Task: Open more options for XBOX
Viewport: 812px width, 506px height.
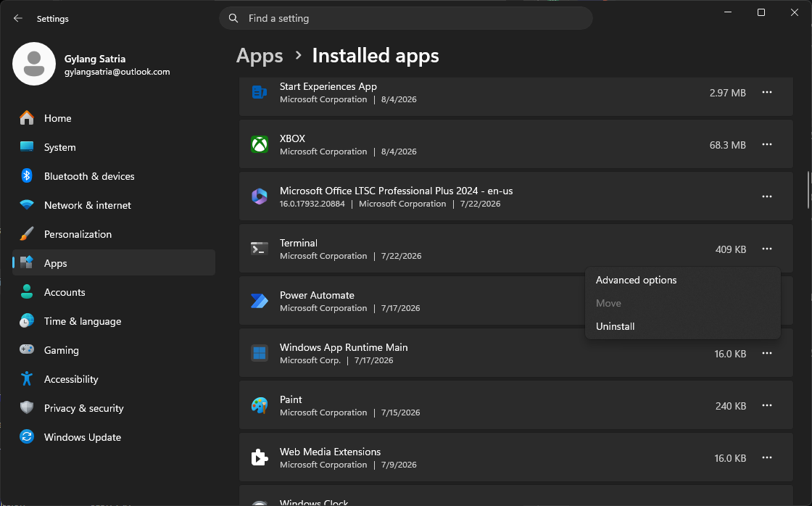Action: pyautogui.click(x=767, y=144)
